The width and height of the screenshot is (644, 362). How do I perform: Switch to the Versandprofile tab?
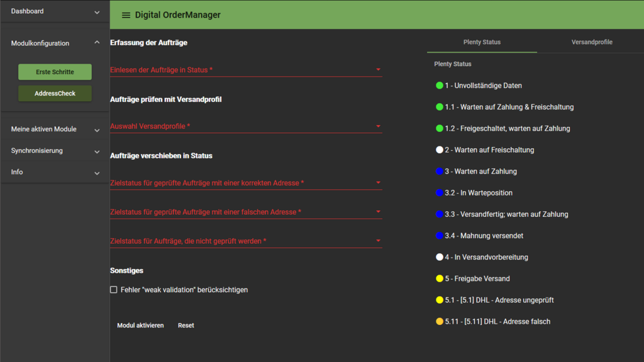point(591,42)
